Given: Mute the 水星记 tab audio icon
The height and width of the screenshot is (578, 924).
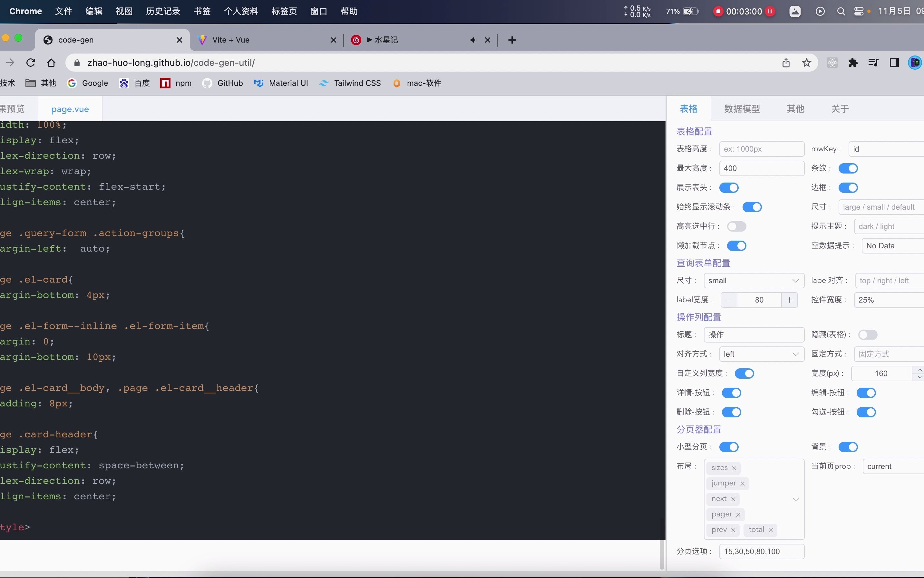Looking at the screenshot, I should tap(474, 40).
